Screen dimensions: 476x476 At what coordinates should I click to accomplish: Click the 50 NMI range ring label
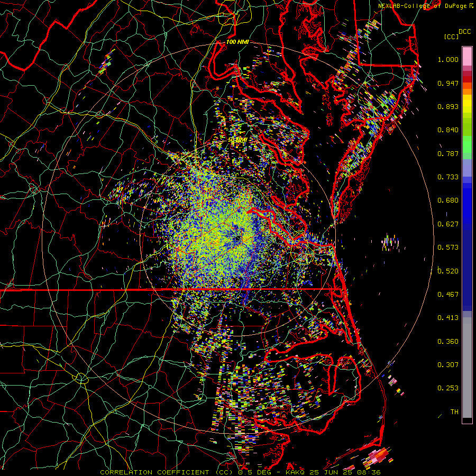(237, 140)
